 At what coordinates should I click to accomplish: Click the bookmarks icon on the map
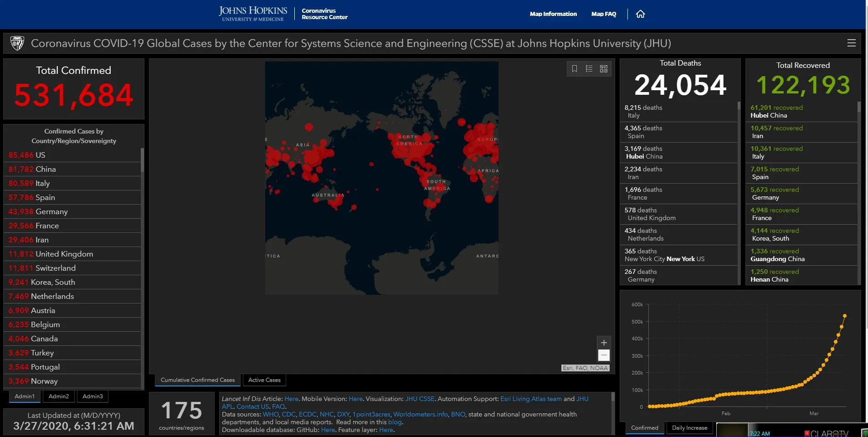pyautogui.click(x=574, y=68)
